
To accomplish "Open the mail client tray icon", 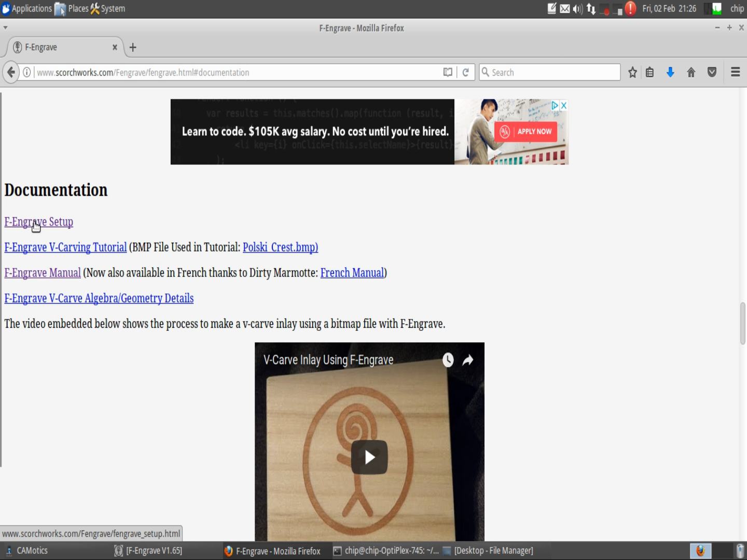I will coord(564,8).
